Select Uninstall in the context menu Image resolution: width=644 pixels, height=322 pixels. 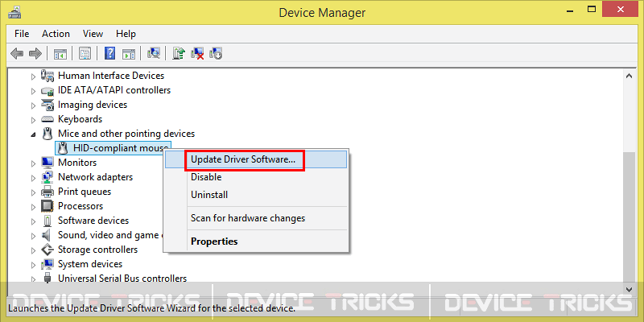coord(209,195)
